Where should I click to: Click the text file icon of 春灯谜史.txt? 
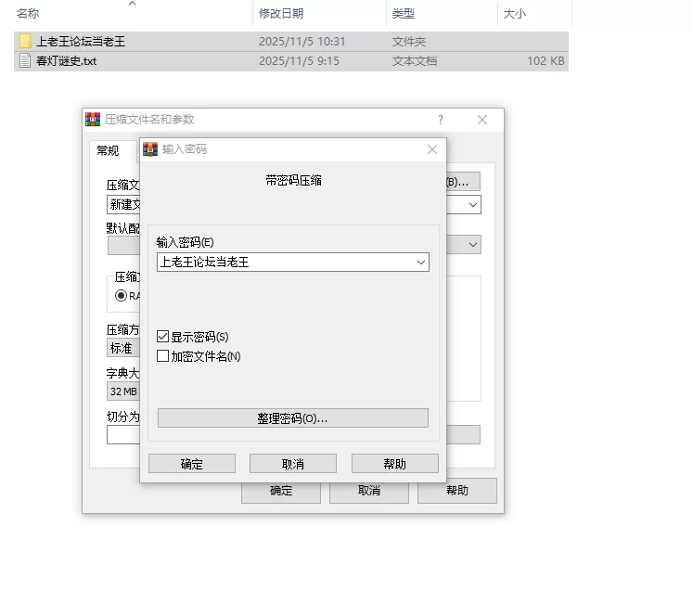click(x=25, y=60)
